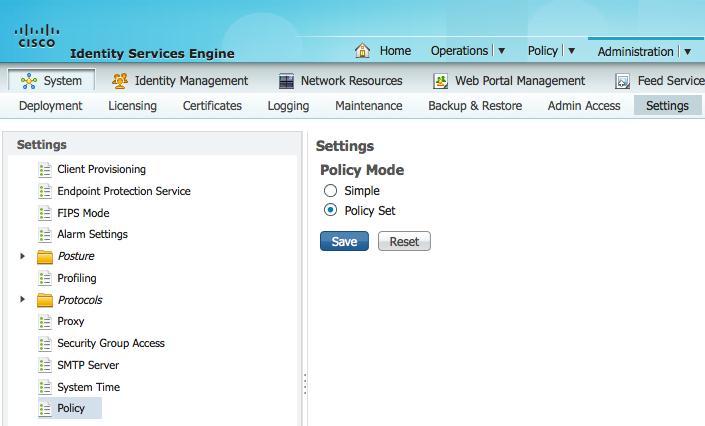
Task: Open the Operations menu
Action: [459, 51]
